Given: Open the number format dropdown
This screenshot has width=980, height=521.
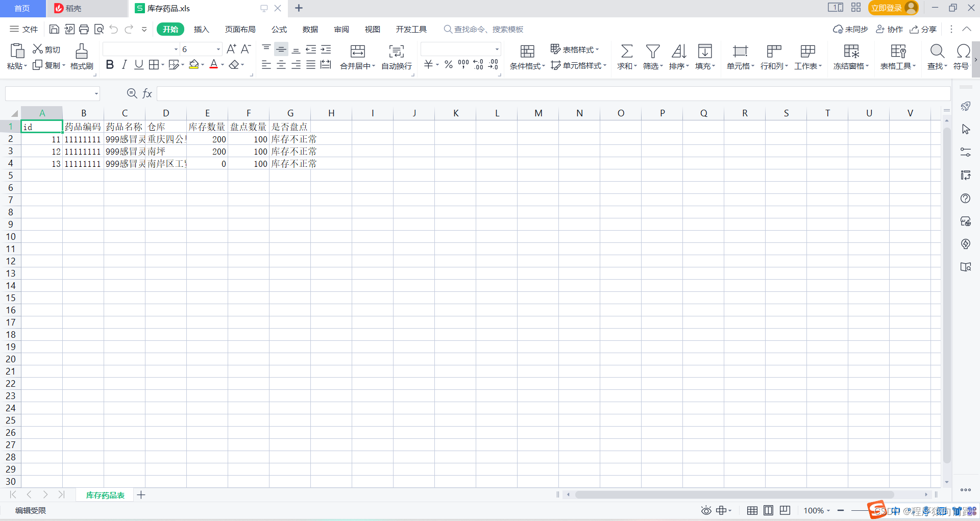Looking at the screenshot, I should (497, 49).
